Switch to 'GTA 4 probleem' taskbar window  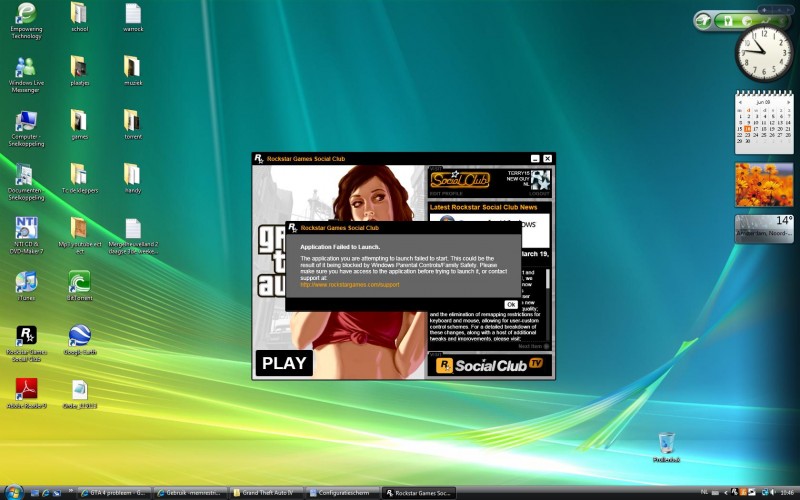coord(114,493)
